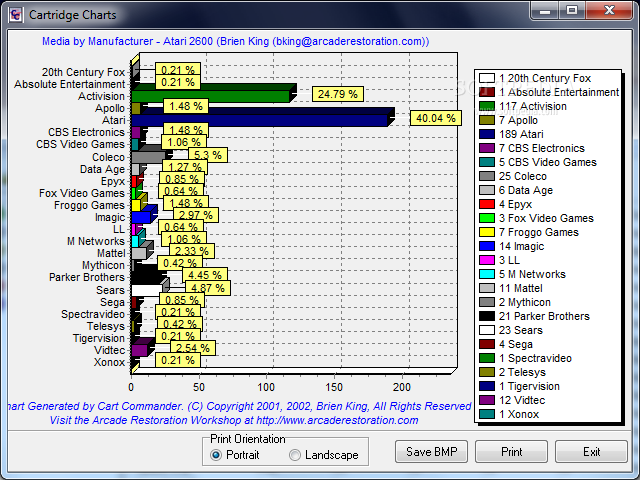Select the Landscape print orientation
Screen dimensions: 640x480
323,455
